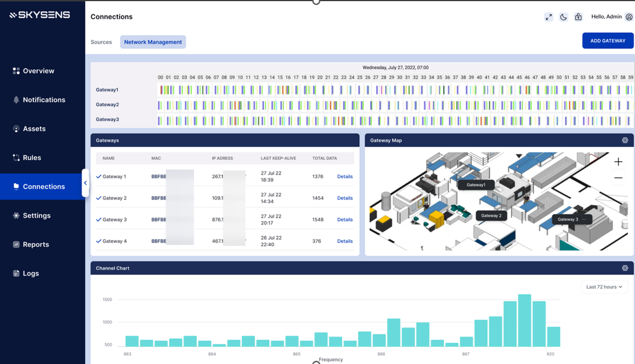Expand Gateway 3 map label options
The height and width of the screenshot is (364, 635).
(584, 219)
